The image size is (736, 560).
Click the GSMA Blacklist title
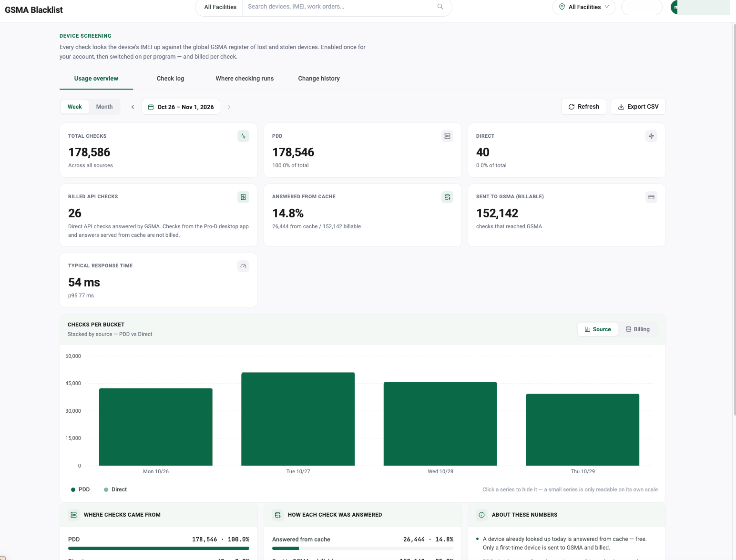pos(34,10)
